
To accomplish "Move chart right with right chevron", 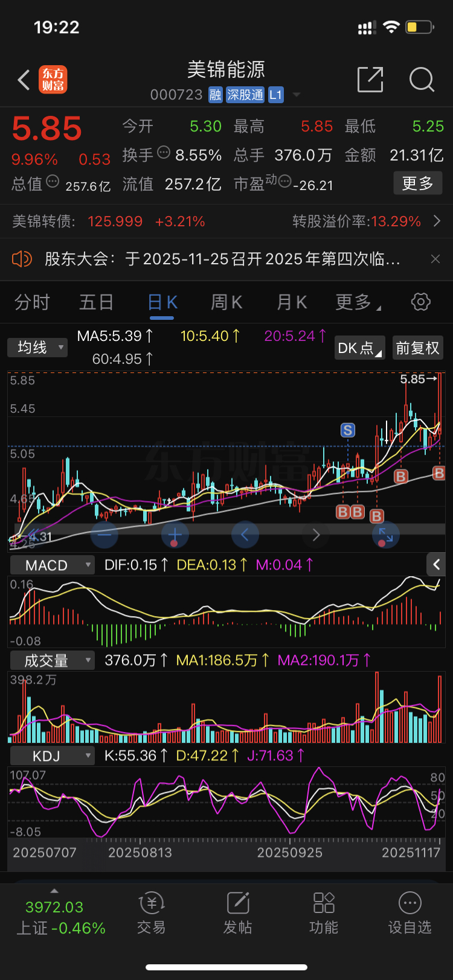I will 316,534.
